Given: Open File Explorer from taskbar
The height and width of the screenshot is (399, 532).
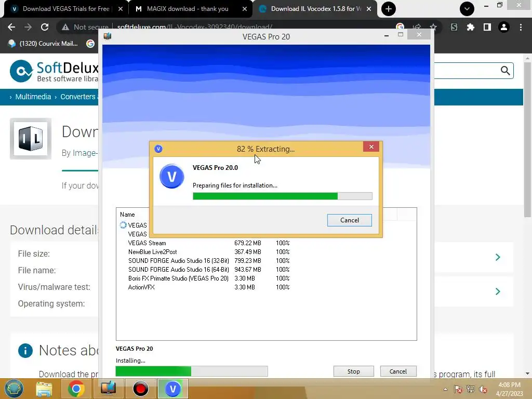Looking at the screenshot, I should coord(44,389).
